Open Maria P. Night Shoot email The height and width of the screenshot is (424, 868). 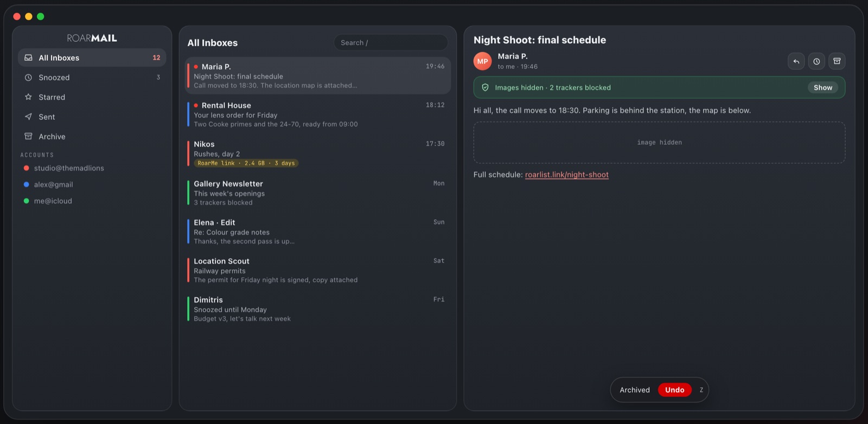tap(318, 76)
